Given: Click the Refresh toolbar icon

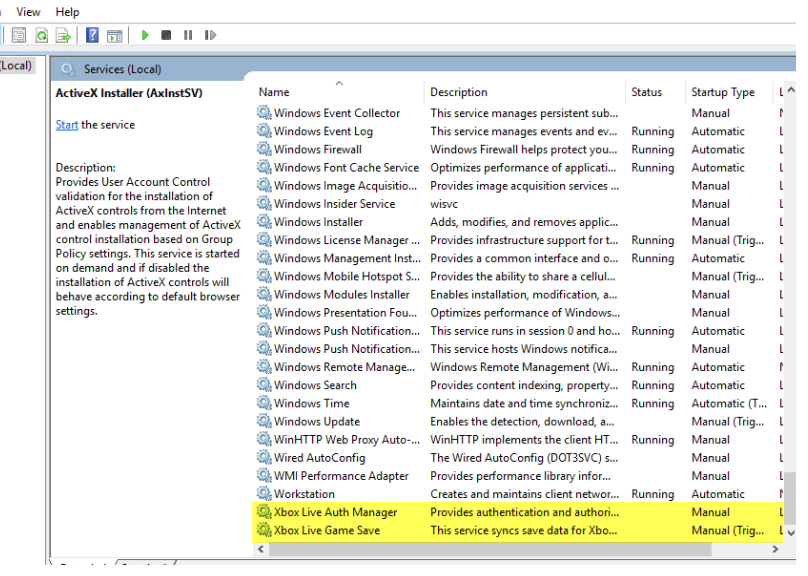Looking at the screenshot, I should (42, 35).
